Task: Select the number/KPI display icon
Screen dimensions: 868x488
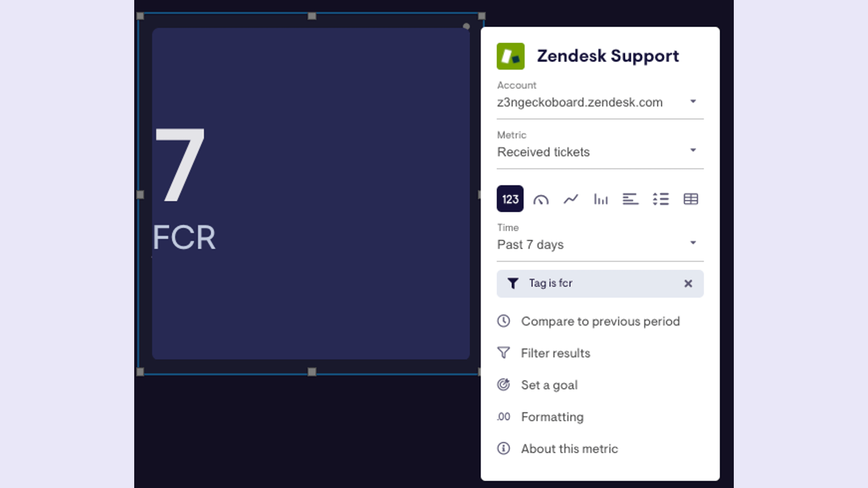Action: pos(511,199)
